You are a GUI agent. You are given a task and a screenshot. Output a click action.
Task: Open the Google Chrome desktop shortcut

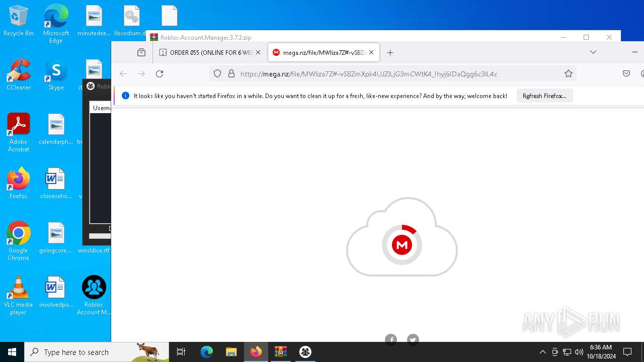(18, 241)
